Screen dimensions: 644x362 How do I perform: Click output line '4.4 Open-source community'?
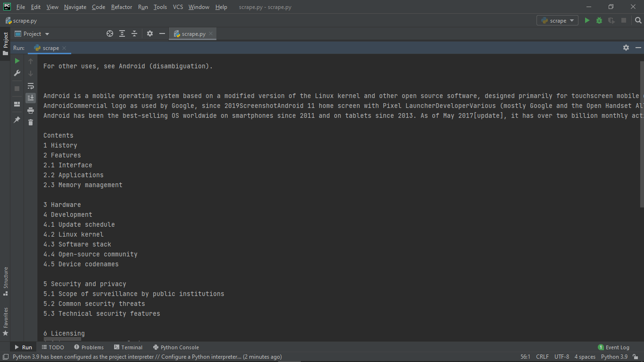(91, 254)
